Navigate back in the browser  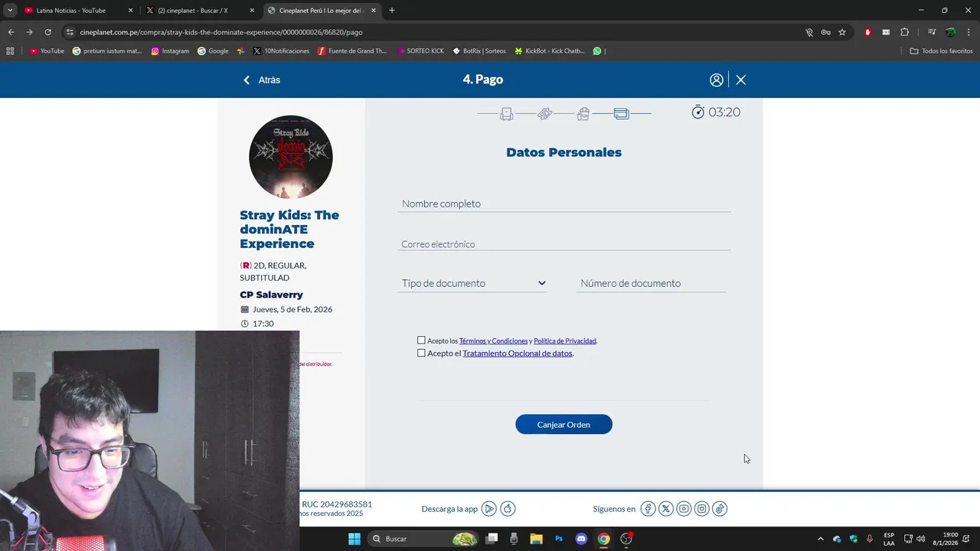(11, 32)
